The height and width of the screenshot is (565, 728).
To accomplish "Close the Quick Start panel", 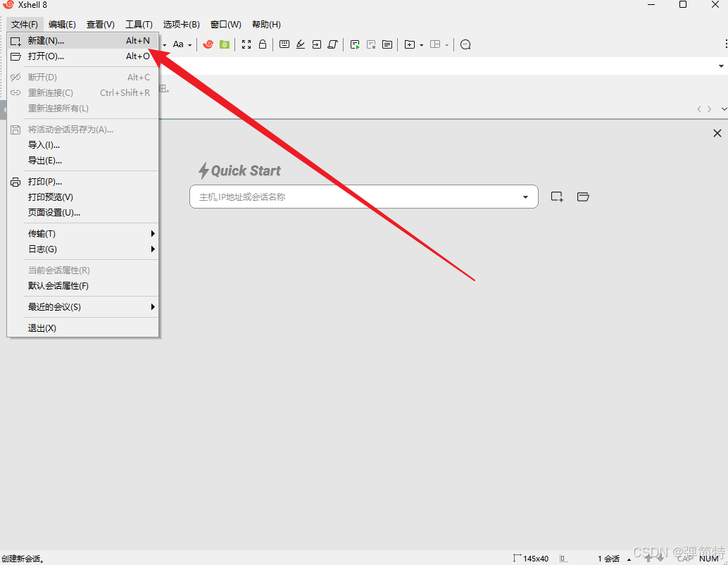I will coord(717,133).
